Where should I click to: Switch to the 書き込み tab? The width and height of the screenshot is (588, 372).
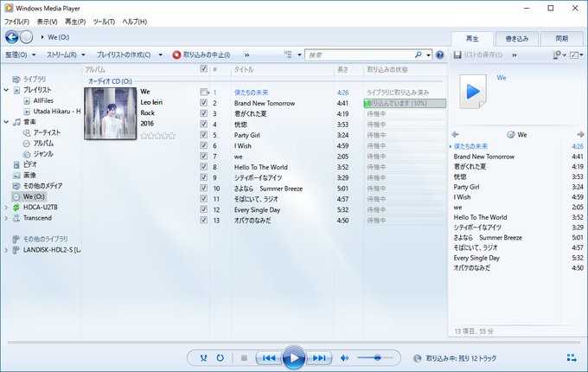[x=517, y=39]
